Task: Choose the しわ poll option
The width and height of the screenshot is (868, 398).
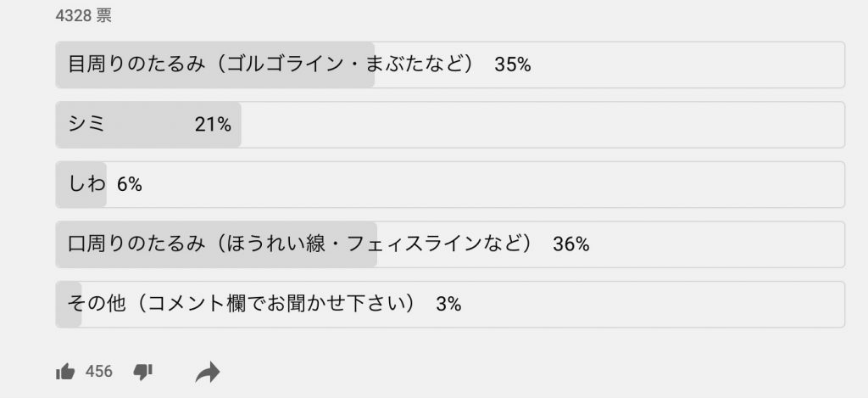Action: [x=450, y=185]
